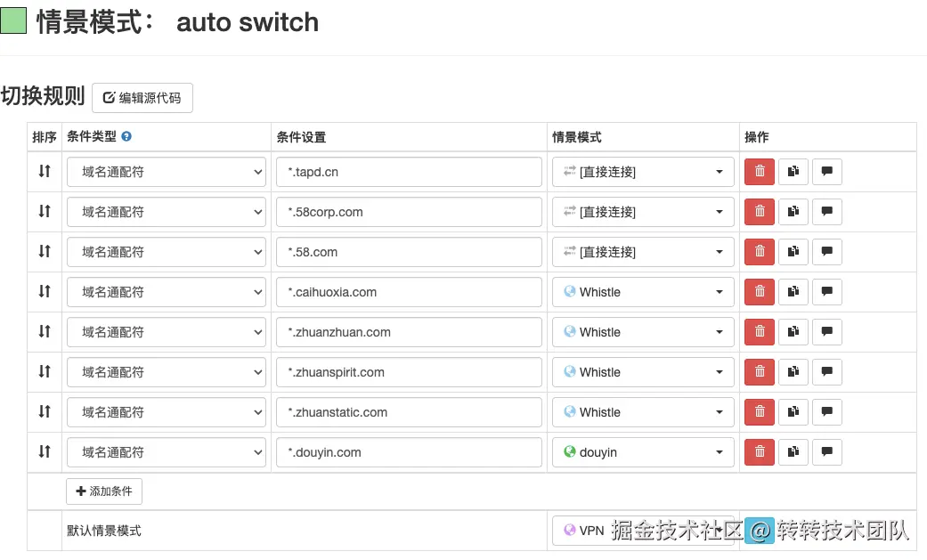Click the 添加条件 button
927x560 pixels.
(104, 491)
